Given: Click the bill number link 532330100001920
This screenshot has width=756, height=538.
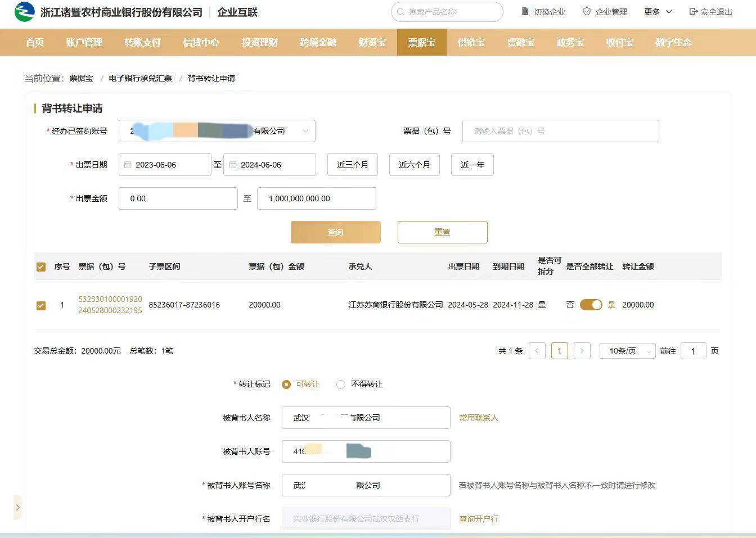Looking at the screenshot, I should (110, 305).
